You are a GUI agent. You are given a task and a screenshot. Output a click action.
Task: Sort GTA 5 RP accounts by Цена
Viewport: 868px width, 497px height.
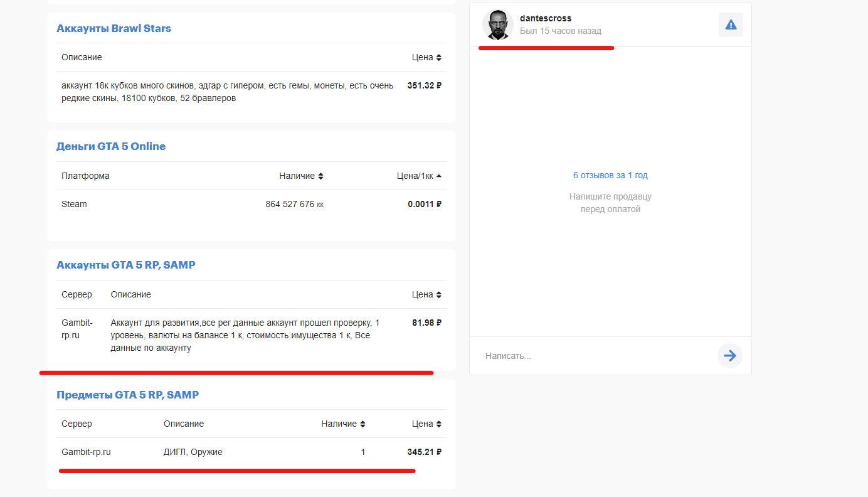tap(426, 294)
